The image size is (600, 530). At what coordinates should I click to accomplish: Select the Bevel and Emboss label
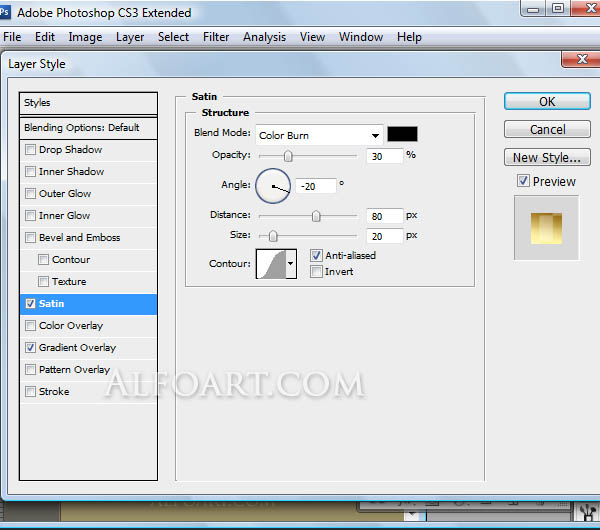coord(80,237)
